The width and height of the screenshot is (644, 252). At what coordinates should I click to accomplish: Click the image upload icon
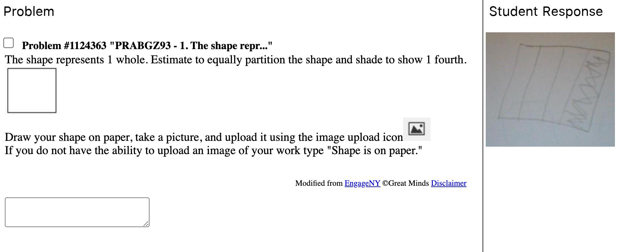click(x=416, y=129)
